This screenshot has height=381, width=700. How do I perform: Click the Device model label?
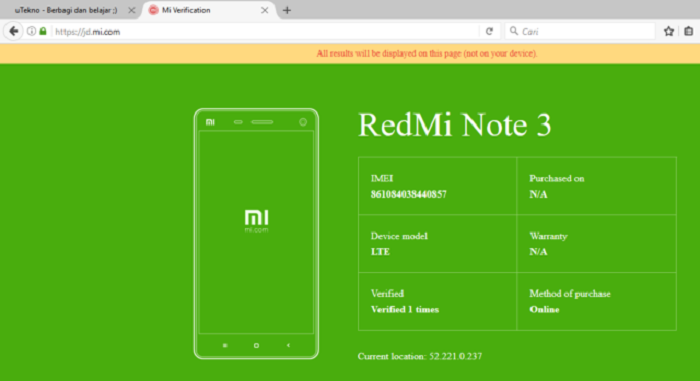click(399, 236)
